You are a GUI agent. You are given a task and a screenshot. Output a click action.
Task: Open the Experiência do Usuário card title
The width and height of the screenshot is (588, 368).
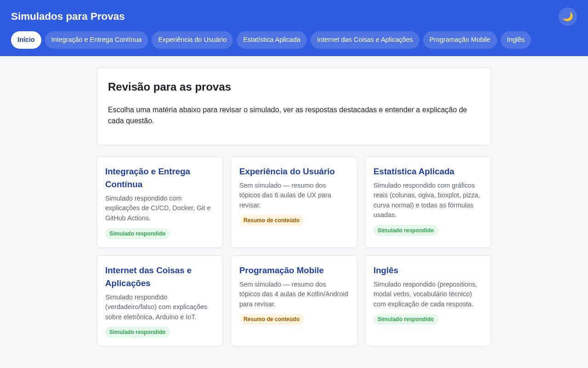pyautogui.click(x=287, y=172)
